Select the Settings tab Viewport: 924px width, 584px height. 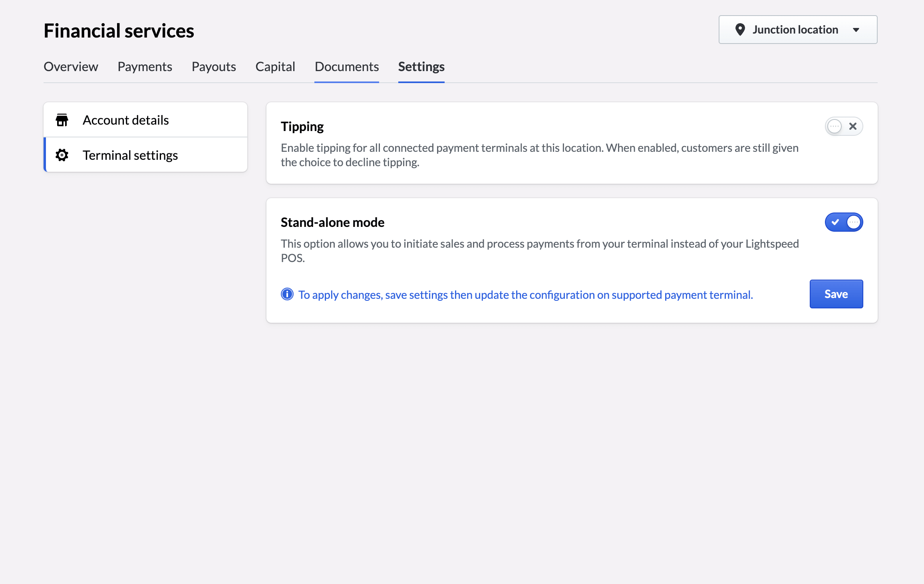(421, 66)
